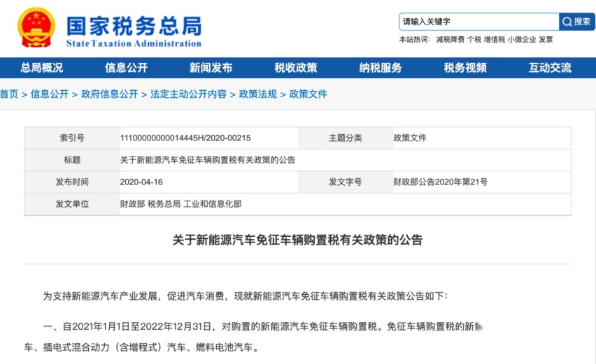This screenshot has height=364, width=596.
Task: Open the 税收政策 menu
Action: (296, 68)
